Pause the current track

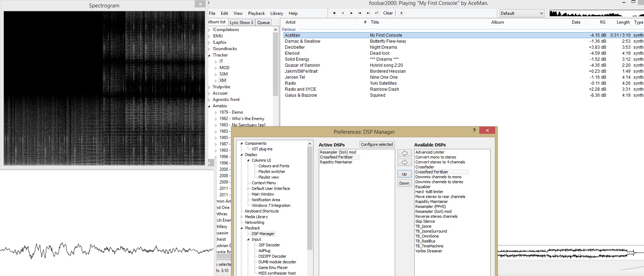pos(343,13)
